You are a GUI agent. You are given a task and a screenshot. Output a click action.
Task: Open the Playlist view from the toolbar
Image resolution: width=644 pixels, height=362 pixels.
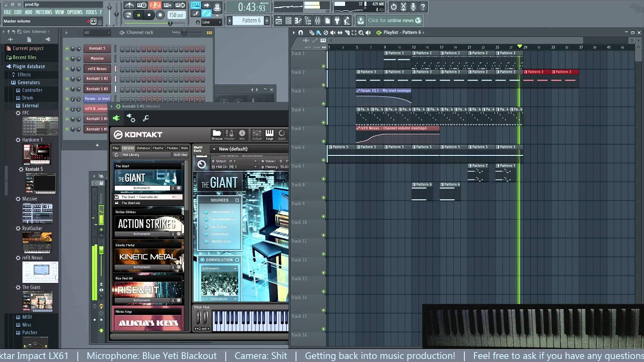pos(278,21)
